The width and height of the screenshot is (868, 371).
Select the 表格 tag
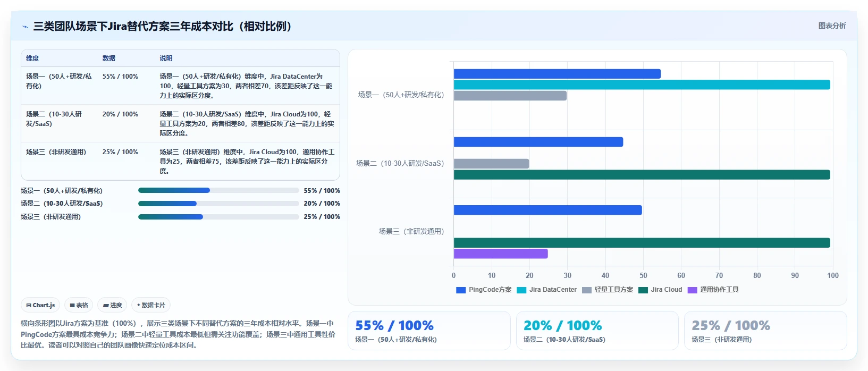79,305
